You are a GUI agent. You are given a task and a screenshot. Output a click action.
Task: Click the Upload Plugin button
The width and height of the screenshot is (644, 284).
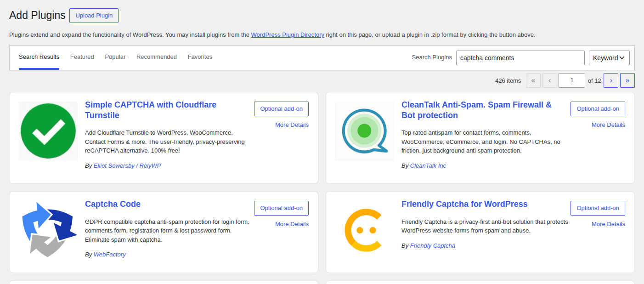click(x=94, y=16)
